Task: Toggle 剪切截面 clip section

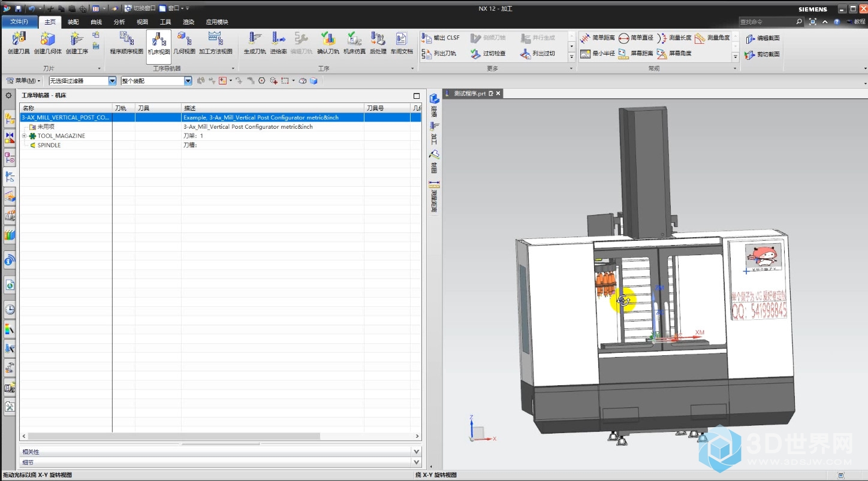Action: point(762,55)
